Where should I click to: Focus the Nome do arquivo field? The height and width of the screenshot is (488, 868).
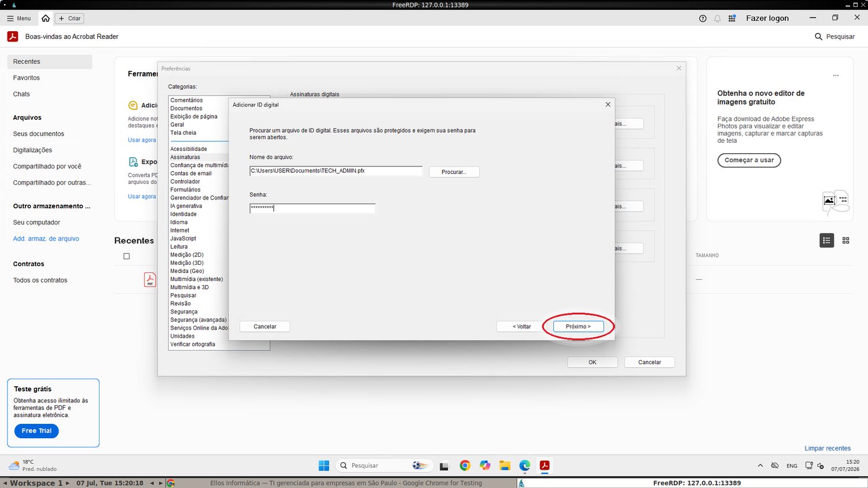336,171
